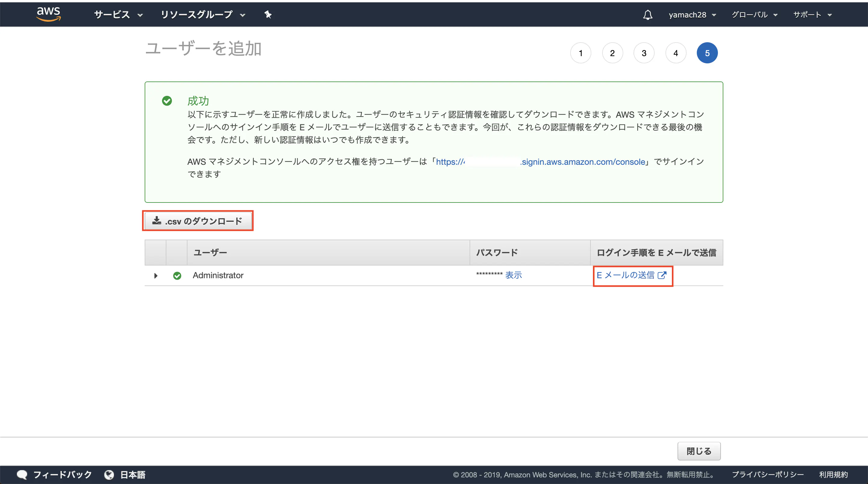Expand the Administrator row details triangle
The width and height of the screenshot is (868, 484).
156,275
